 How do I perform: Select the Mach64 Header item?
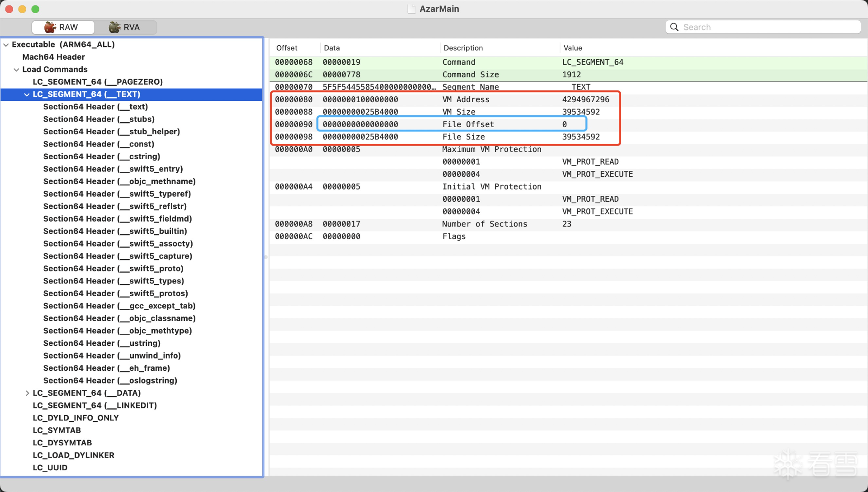(x=53, y=57)
